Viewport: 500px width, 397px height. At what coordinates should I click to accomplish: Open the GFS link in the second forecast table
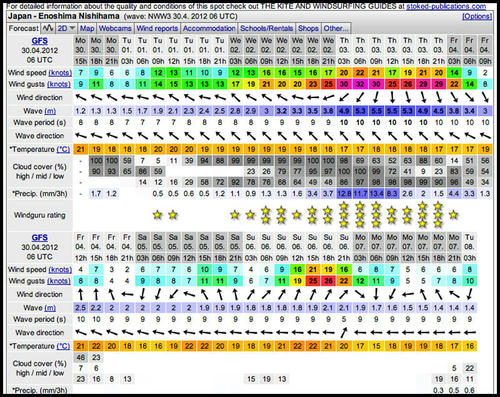point(40,238)
